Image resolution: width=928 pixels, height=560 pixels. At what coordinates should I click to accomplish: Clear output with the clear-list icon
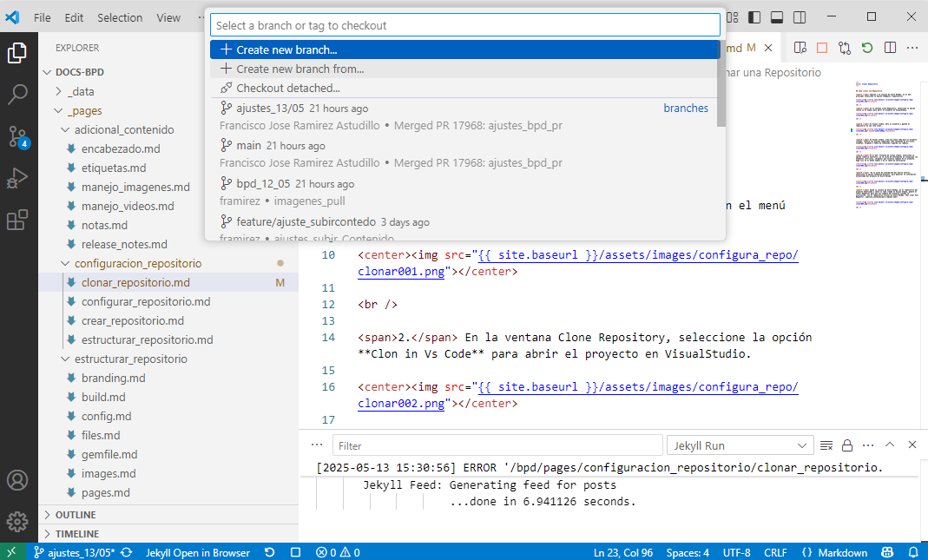(x=826, y=445)
